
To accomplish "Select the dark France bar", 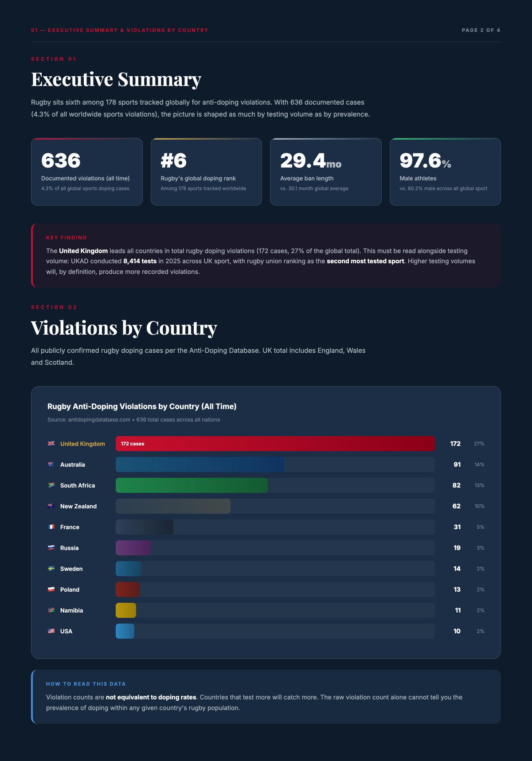I will pos(145,527).
